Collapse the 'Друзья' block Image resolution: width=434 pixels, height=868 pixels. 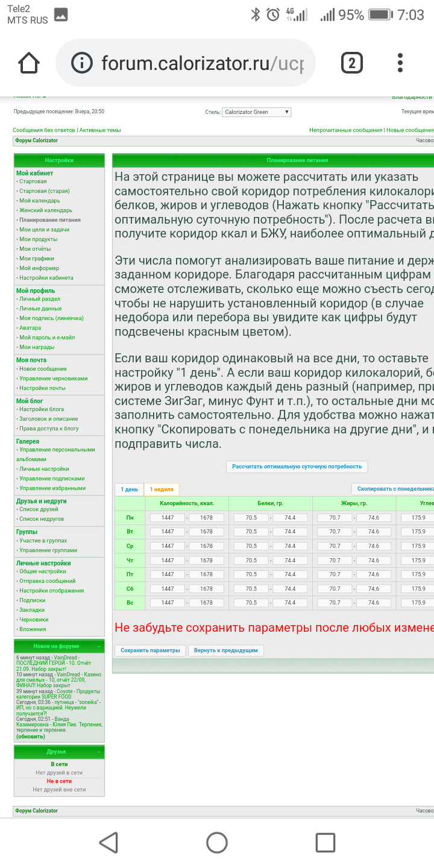98,752
